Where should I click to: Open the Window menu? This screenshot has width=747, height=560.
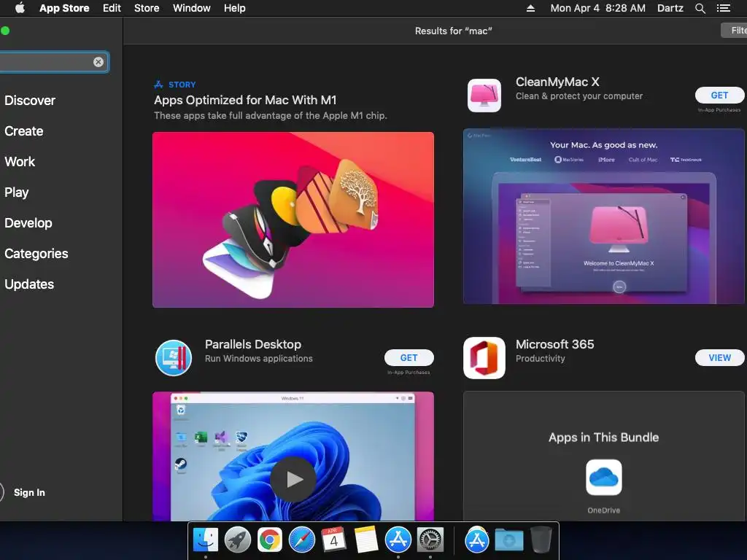(192, 8)
